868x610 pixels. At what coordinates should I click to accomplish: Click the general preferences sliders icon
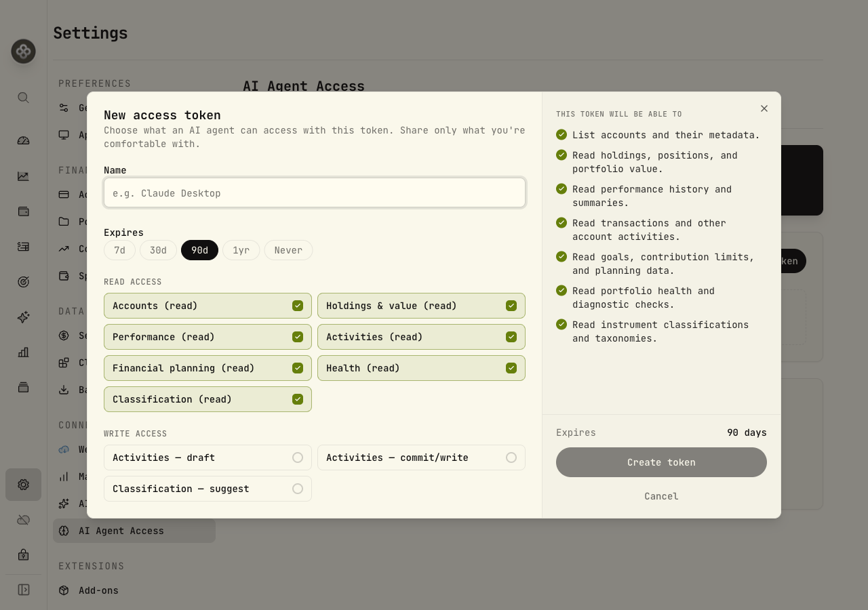point(64,108)
